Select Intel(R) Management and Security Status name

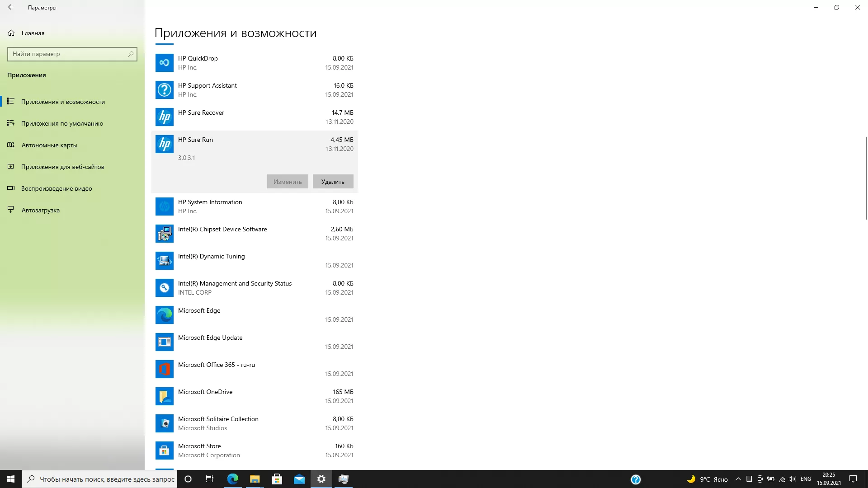[x=235, y=283]
